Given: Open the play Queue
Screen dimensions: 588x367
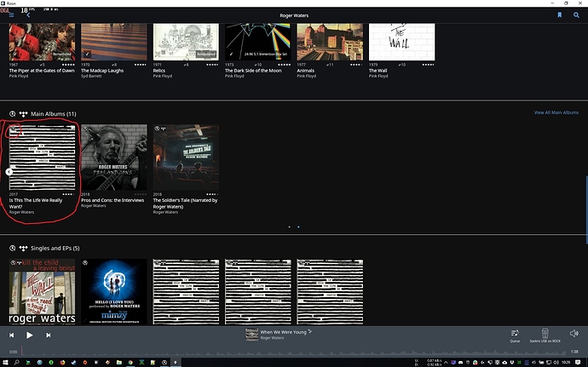Looking at the screenshot, I should (x=515, y=335).
